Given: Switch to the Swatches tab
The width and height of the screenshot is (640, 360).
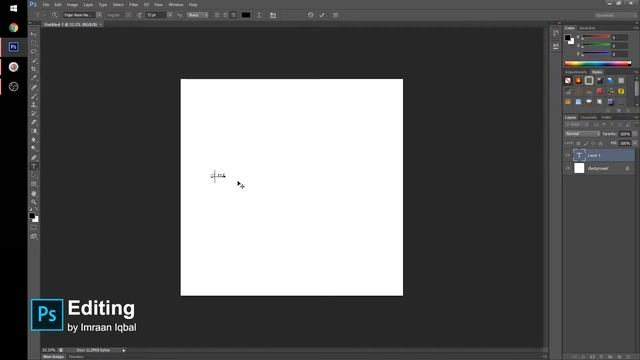Looking at the screenshot, I should [x=587, y=28].
